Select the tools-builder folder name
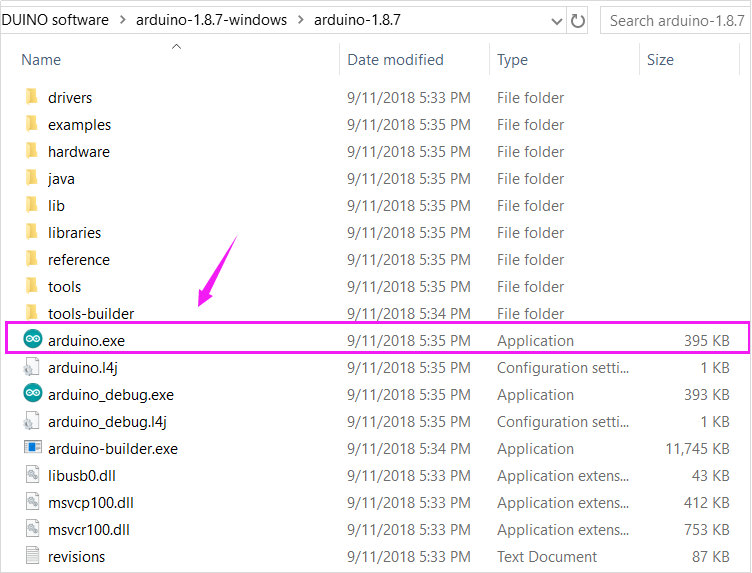752x573 pixels. point(91,314)
